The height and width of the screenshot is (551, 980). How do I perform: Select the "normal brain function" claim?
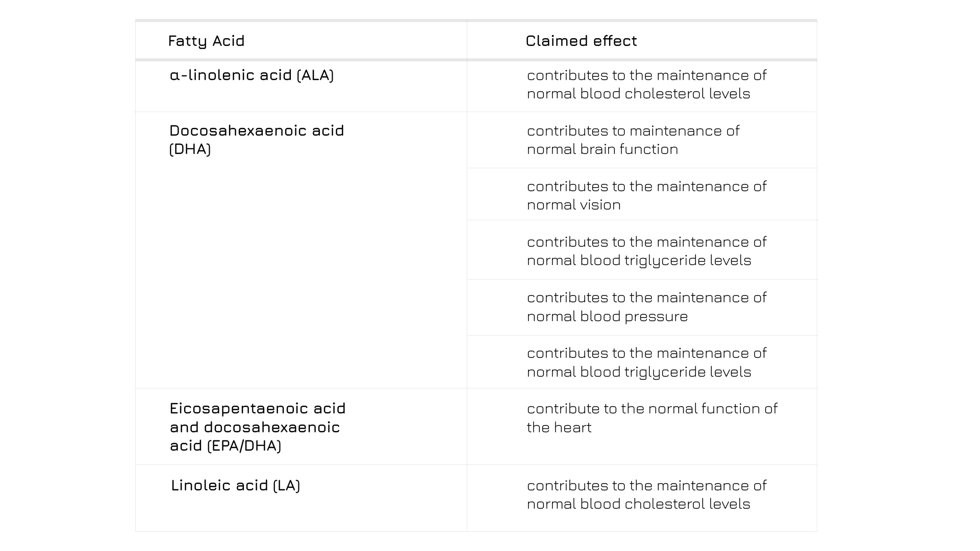coord(602,149)
